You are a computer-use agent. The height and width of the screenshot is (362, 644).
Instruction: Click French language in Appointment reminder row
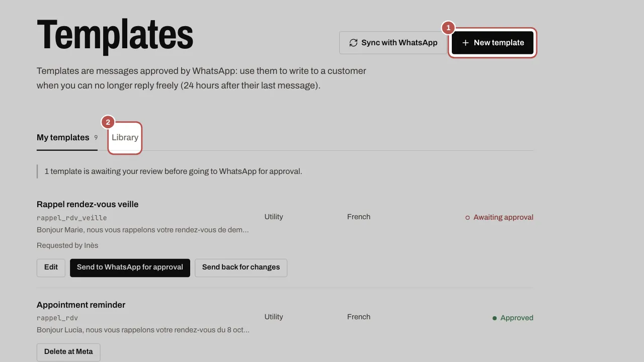[359, 317]
